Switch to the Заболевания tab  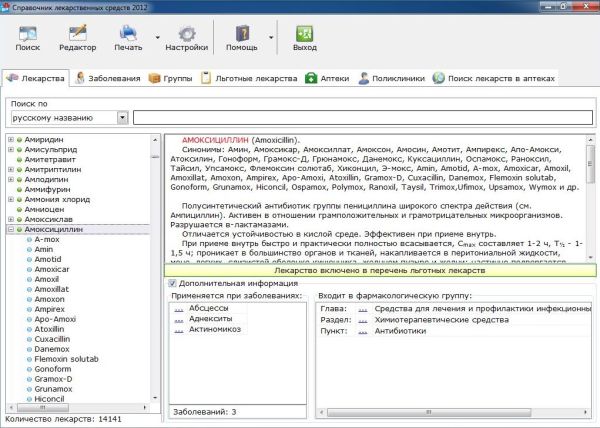click(x=108, y=78)
